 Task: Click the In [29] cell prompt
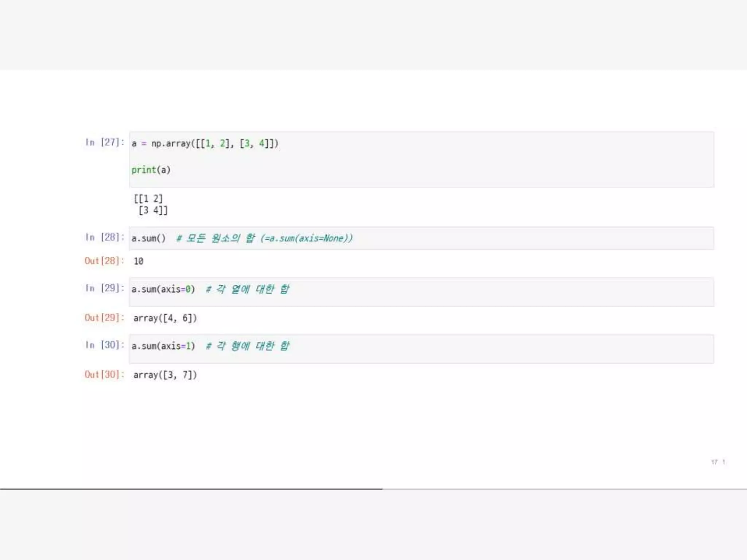[105, 288]
